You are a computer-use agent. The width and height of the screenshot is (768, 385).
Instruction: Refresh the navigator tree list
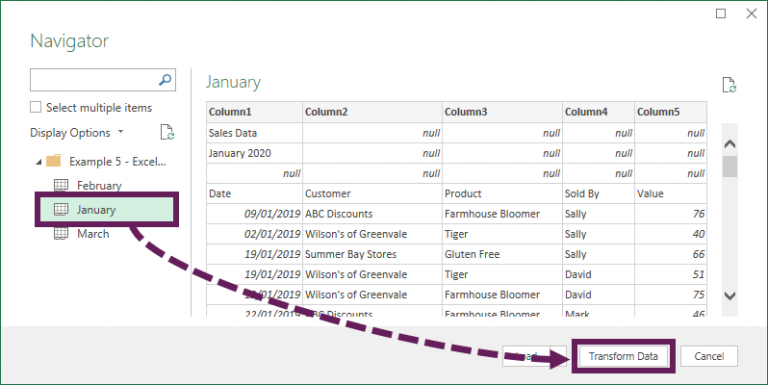tap(167, 132)
